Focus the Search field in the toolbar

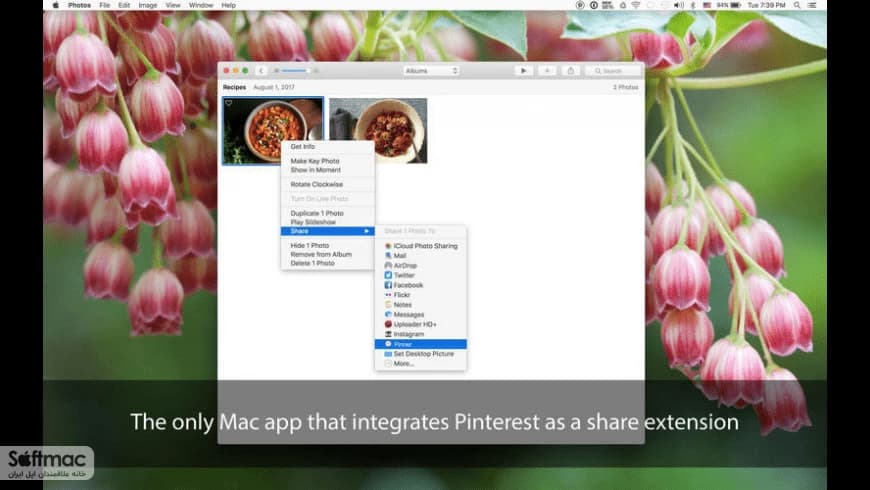click(x=613, y=71)
